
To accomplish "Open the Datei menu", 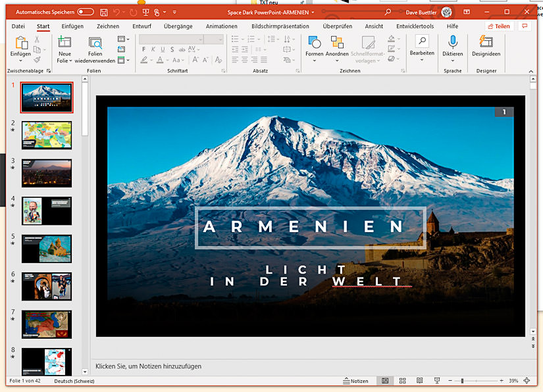I will point(18,26).
